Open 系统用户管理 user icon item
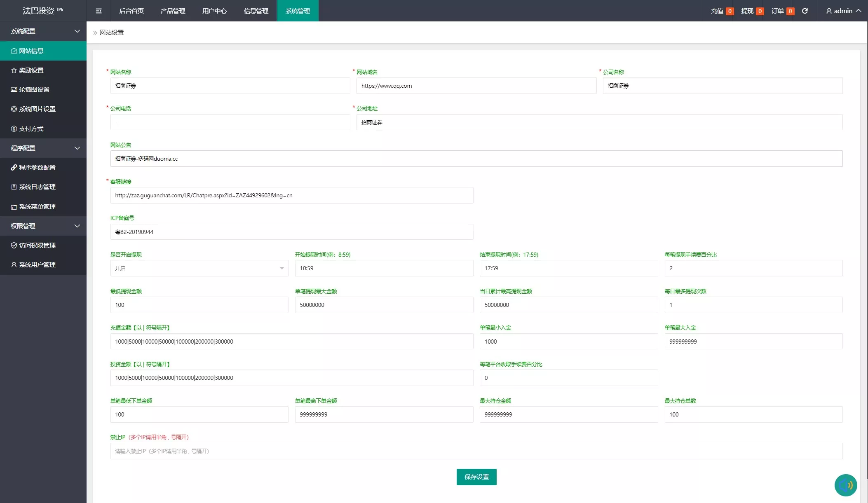The image size is (868, 503). [37, 265]
